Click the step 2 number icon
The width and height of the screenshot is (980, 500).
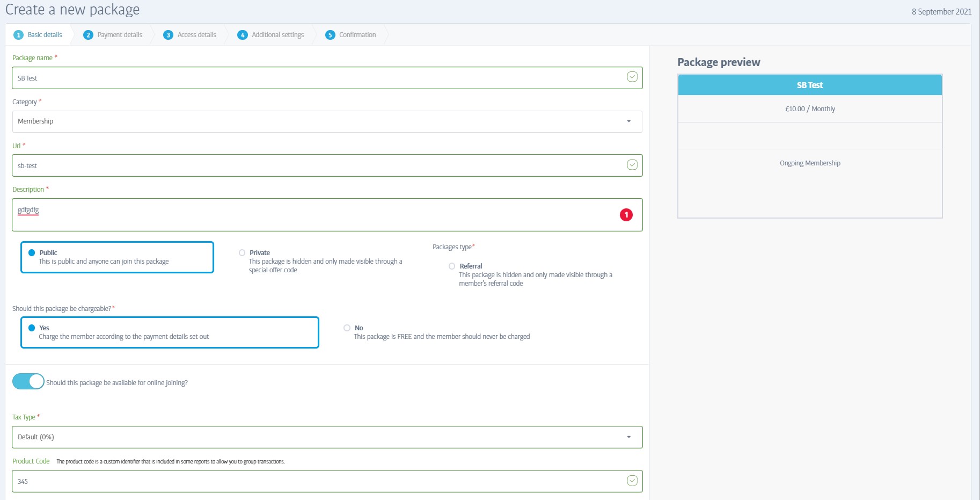coord(89,35)
